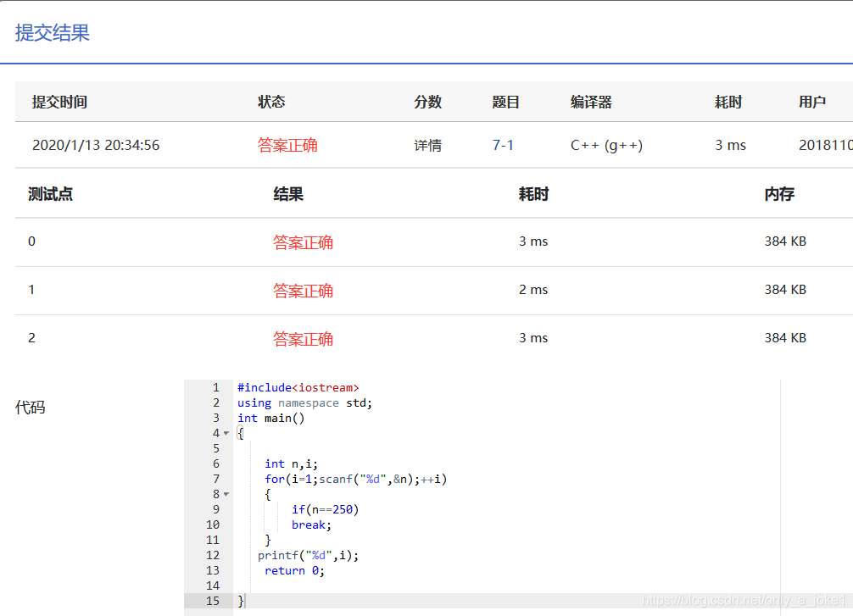Collapse the code fold arrow at line 4
853x616 pixels.
click(226, 433)
